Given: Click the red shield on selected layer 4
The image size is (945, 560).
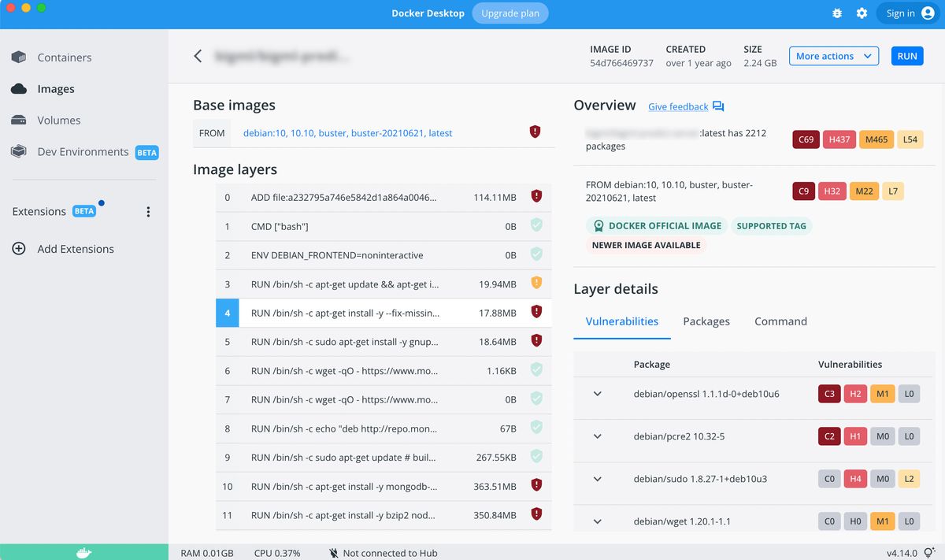Looking at the screenshot, I should click(x=536, y=312).
